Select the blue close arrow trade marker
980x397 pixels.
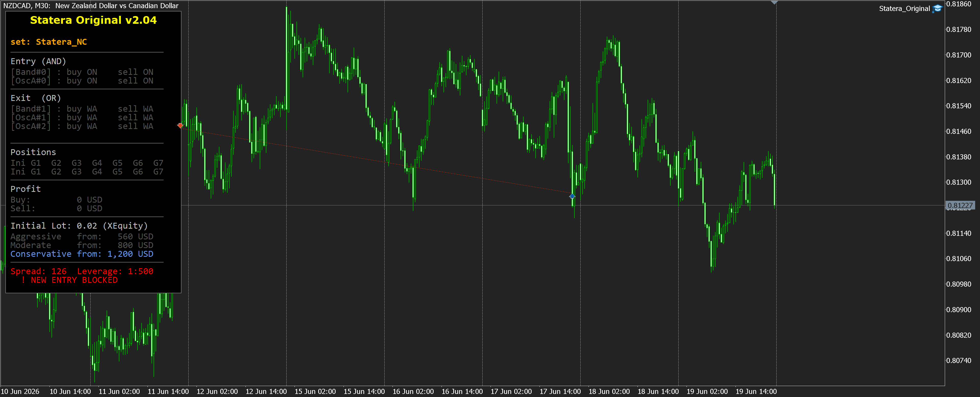(572, 196)
